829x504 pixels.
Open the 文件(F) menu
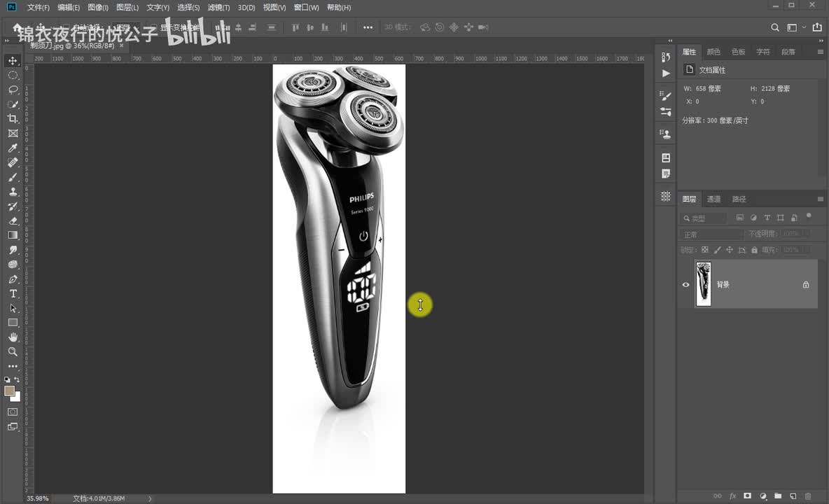coord(38,8)
